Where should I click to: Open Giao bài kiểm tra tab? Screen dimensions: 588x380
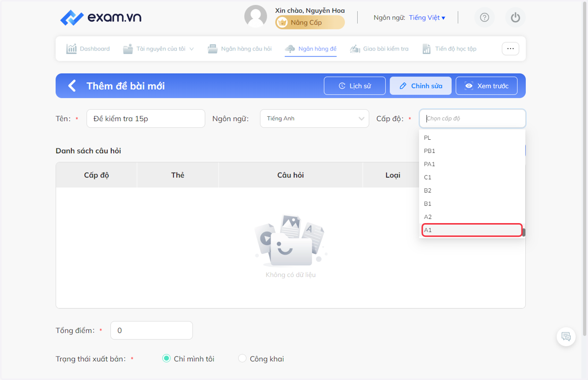[x=379, y=49]
